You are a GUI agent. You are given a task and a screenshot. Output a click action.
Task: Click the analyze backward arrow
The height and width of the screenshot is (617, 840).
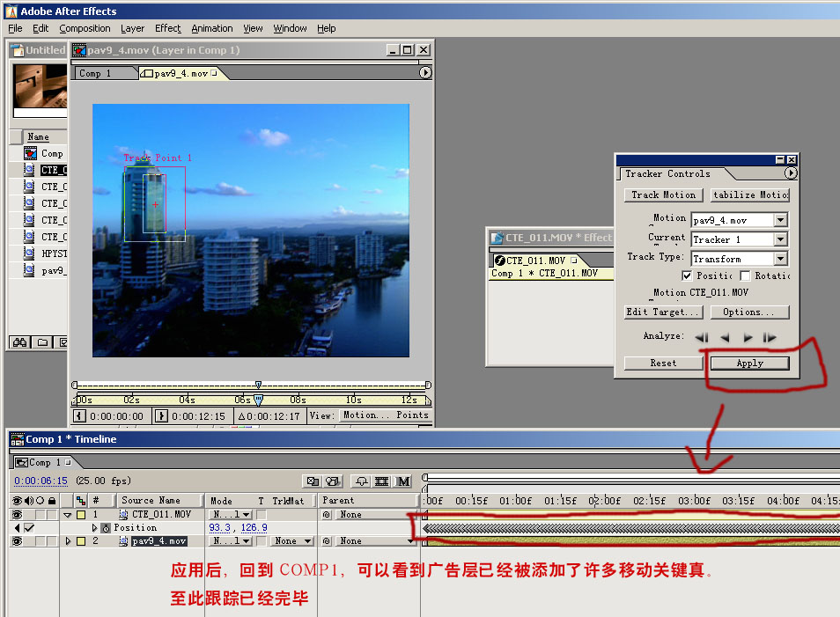click(725, 337)
